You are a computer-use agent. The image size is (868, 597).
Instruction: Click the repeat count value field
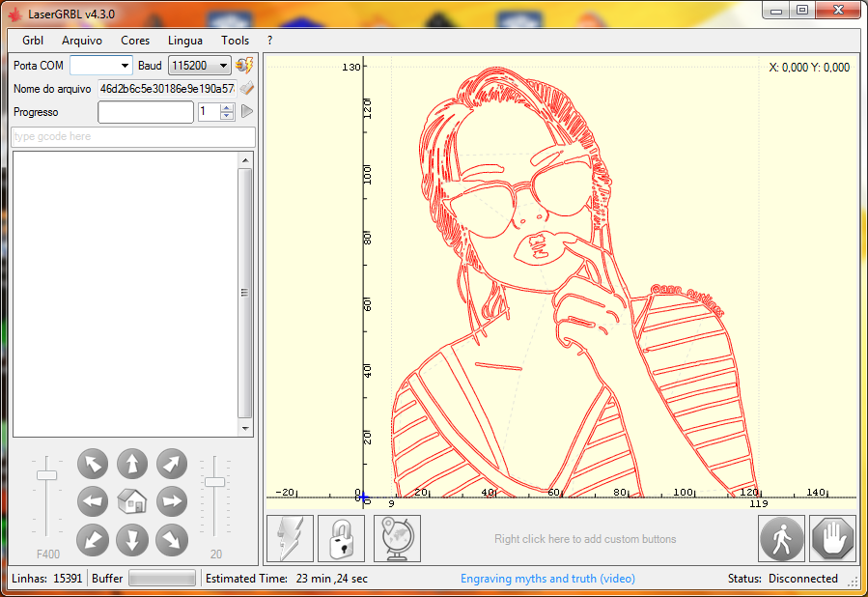click(210, 112)
